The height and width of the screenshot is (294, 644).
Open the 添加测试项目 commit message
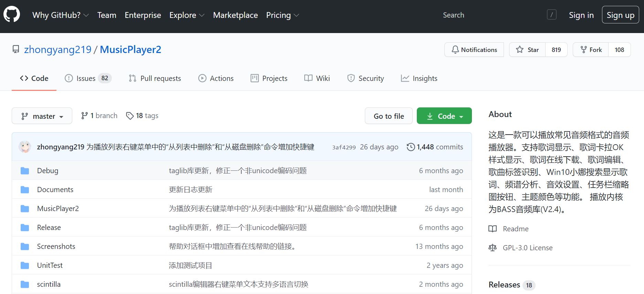[x=191, y=265]
